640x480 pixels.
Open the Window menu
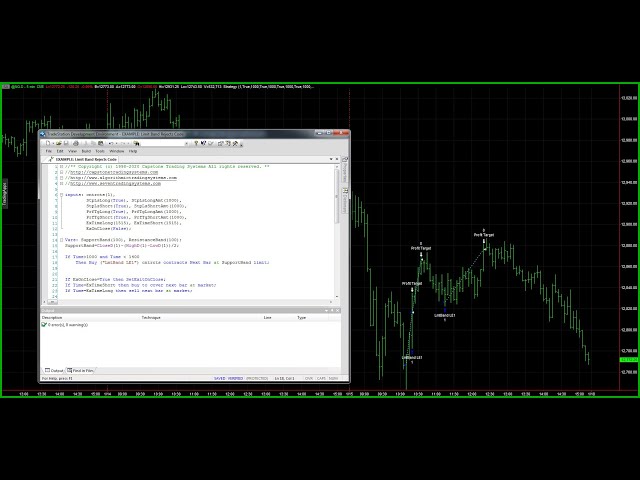[x=117, y=151]
